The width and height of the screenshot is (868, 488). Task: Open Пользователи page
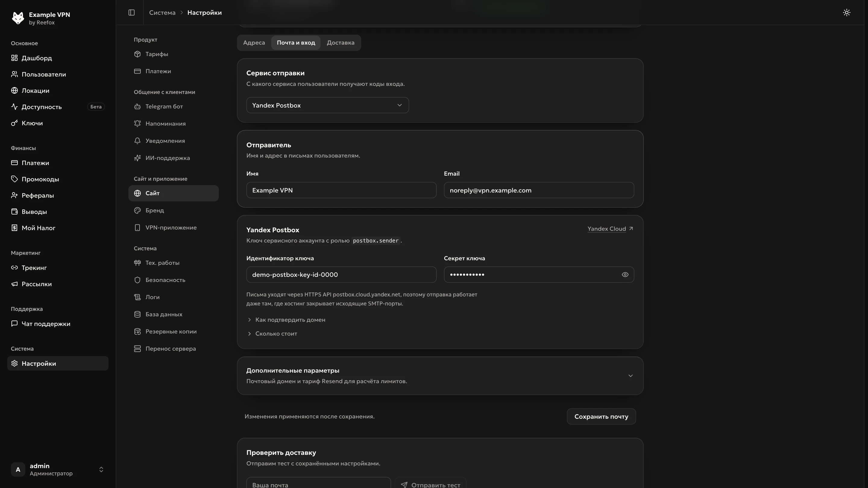point(58,74)
